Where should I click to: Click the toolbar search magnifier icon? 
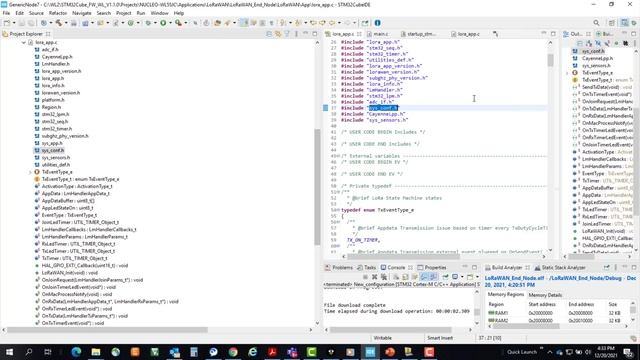pos(596,23)
